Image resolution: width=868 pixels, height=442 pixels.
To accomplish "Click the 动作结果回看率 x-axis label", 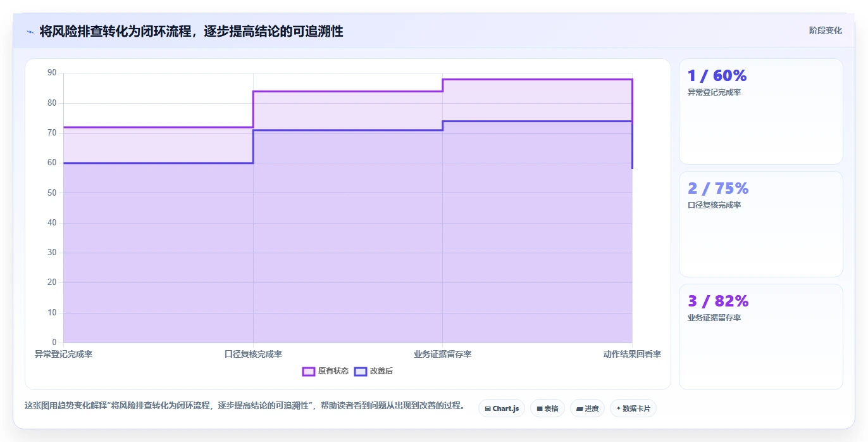I will [632, 354].
